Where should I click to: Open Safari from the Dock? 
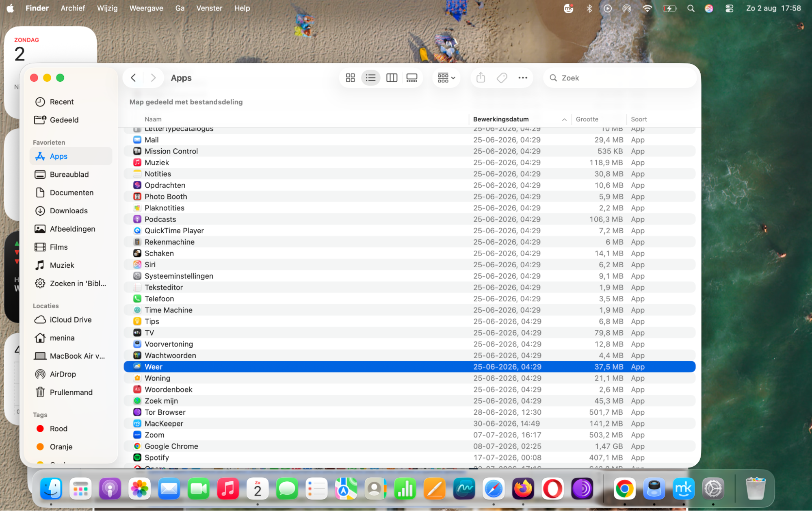[494, 489]
